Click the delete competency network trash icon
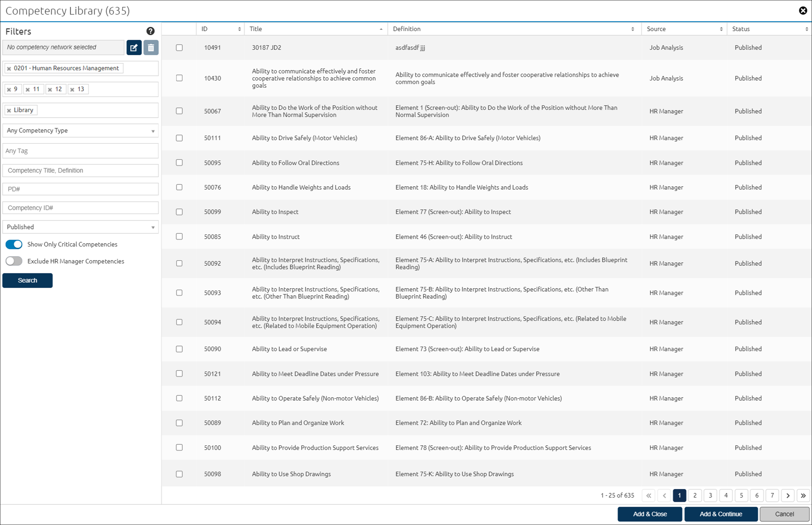Screen dimensions: 812x525 point(151,47)
